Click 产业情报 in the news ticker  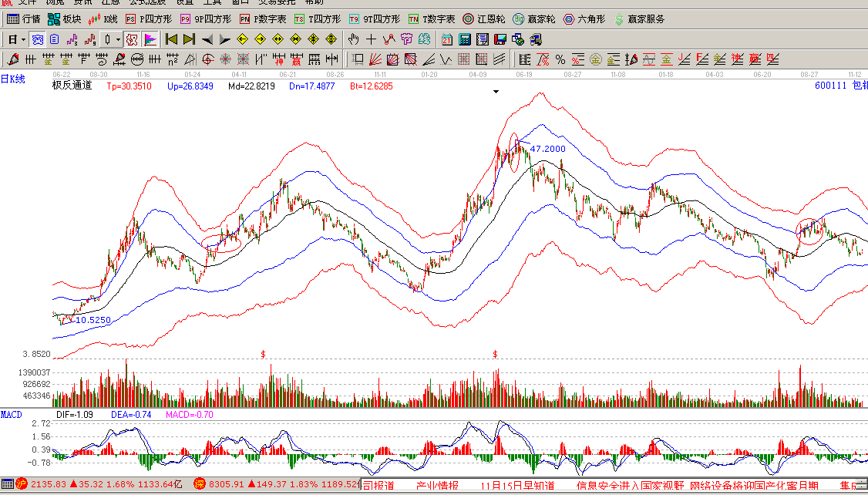point(437,486)
